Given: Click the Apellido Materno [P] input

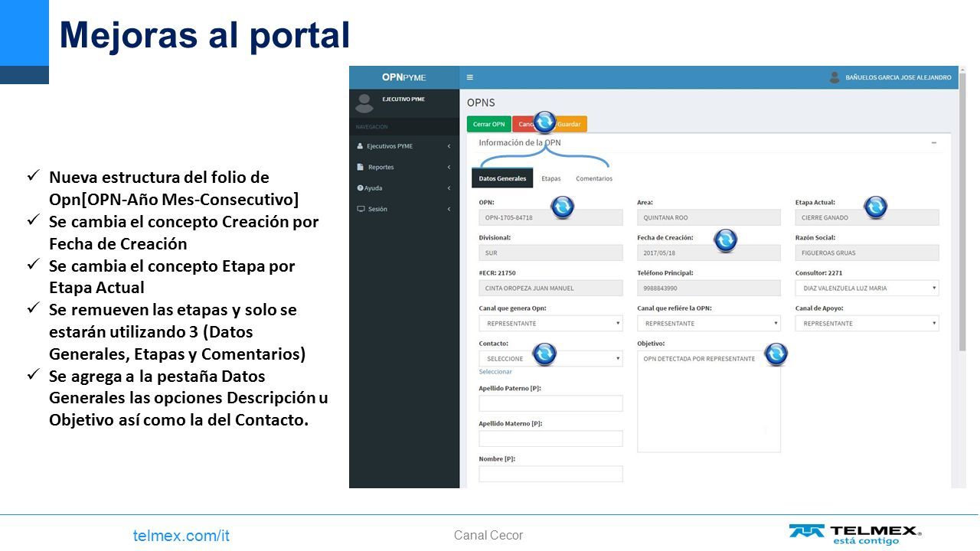Looking at the screenshot, I should point(550,439).
